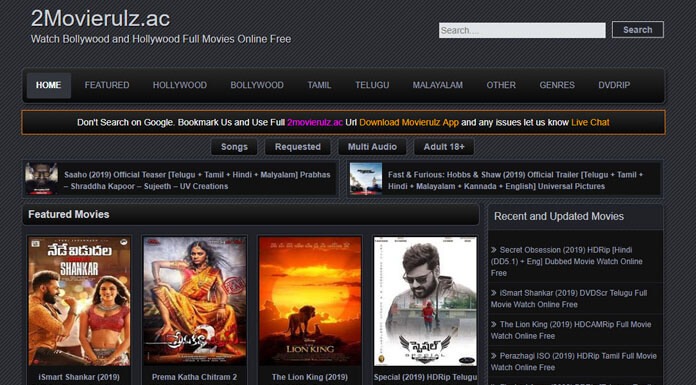Focus the Search input field
Screen dimensions: 696x385
tap(522, 30)
